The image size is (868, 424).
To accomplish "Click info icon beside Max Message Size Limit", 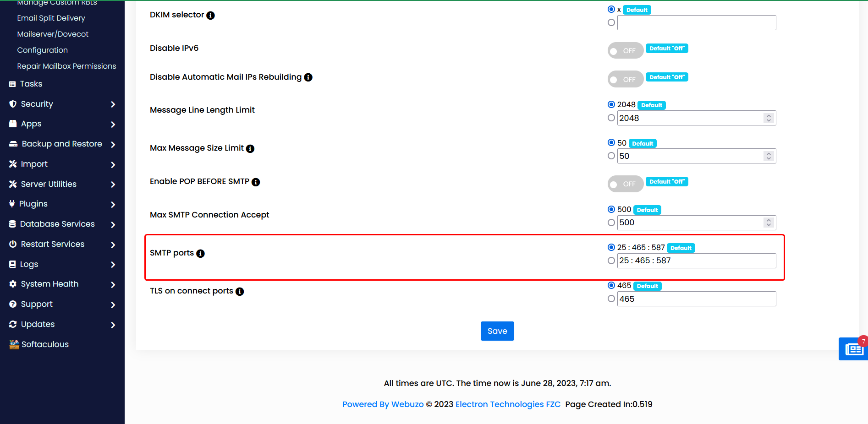I will [250, 149].
